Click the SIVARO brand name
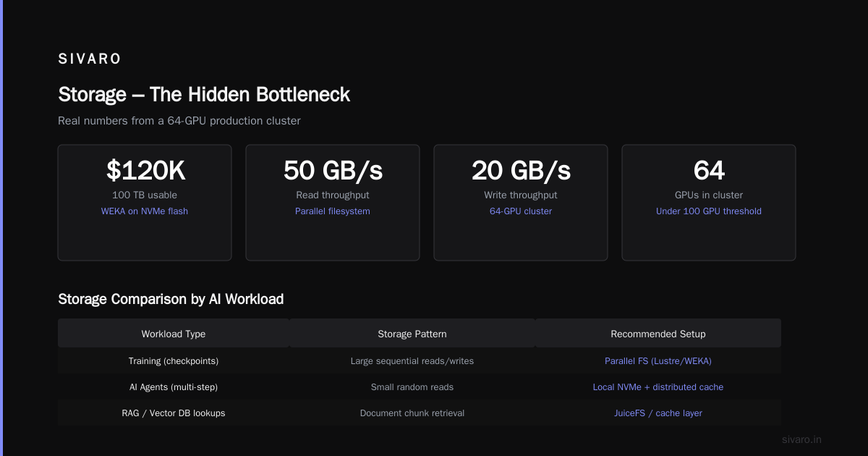This screenshot has height=456, width=868. (90, 59)
